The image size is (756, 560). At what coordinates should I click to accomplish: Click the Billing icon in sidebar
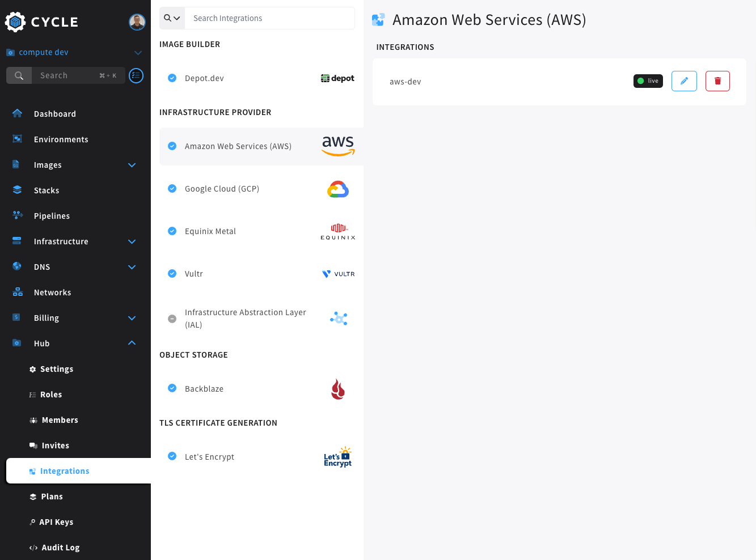[16, 317]
